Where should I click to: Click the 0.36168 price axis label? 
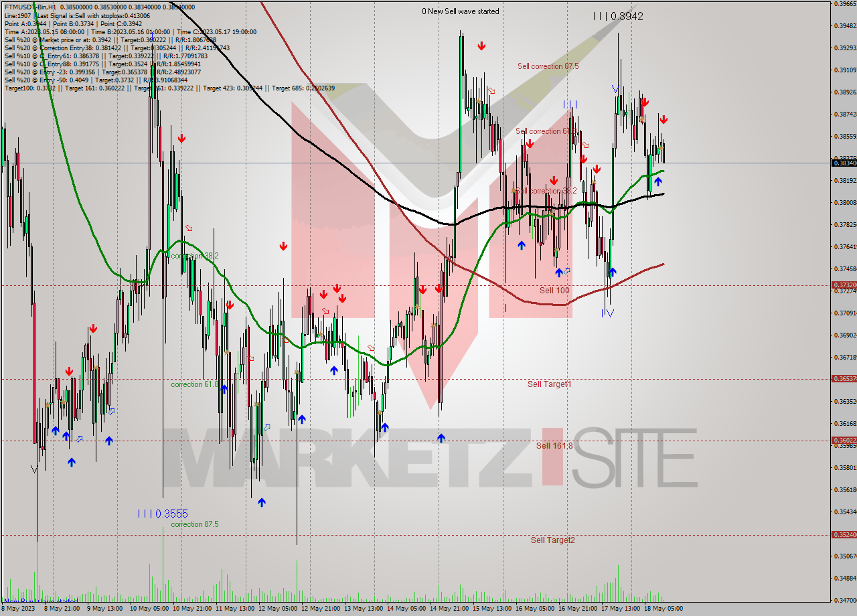pyautogui.click(x=845, y=423)
